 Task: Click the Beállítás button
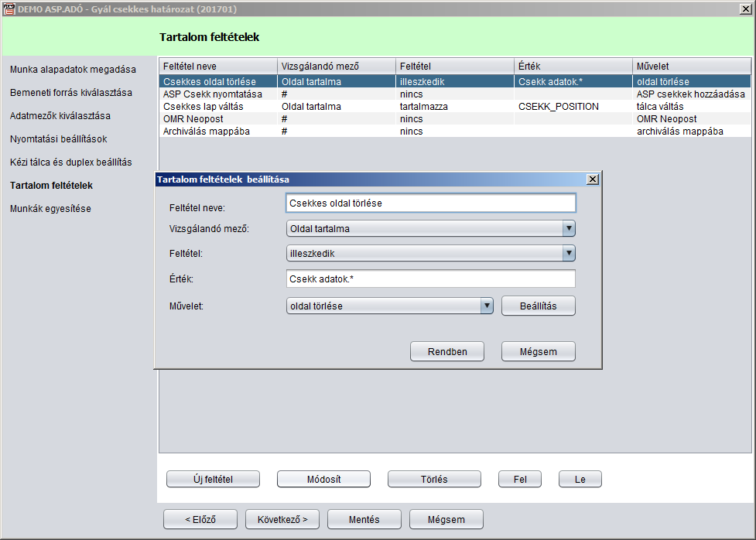click(x=538, y=306)
